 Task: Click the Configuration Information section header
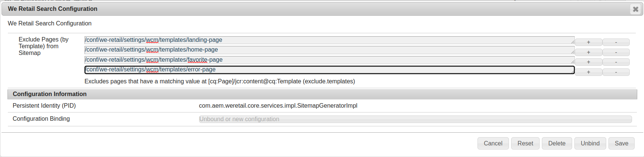point(322,94)
